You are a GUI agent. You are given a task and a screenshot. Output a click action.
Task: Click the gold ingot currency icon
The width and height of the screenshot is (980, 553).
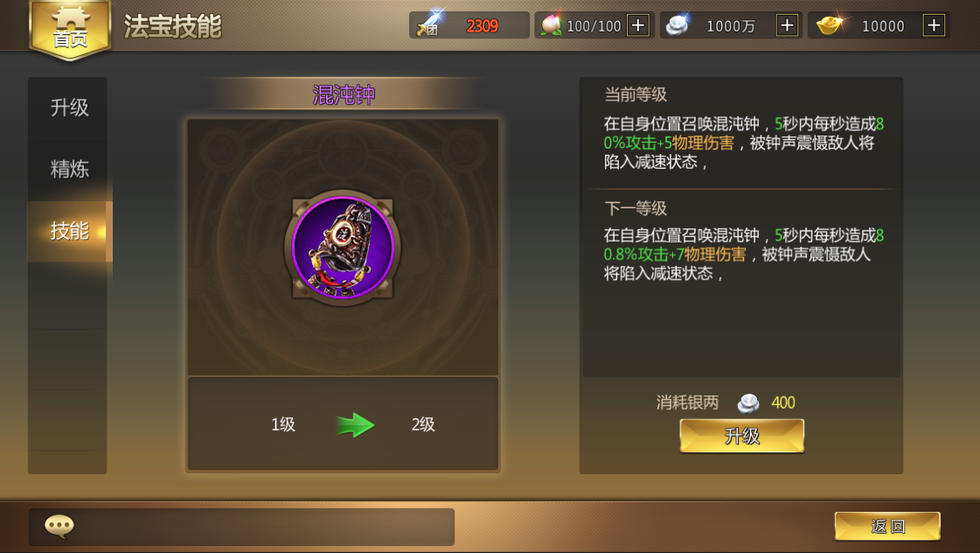829,25
